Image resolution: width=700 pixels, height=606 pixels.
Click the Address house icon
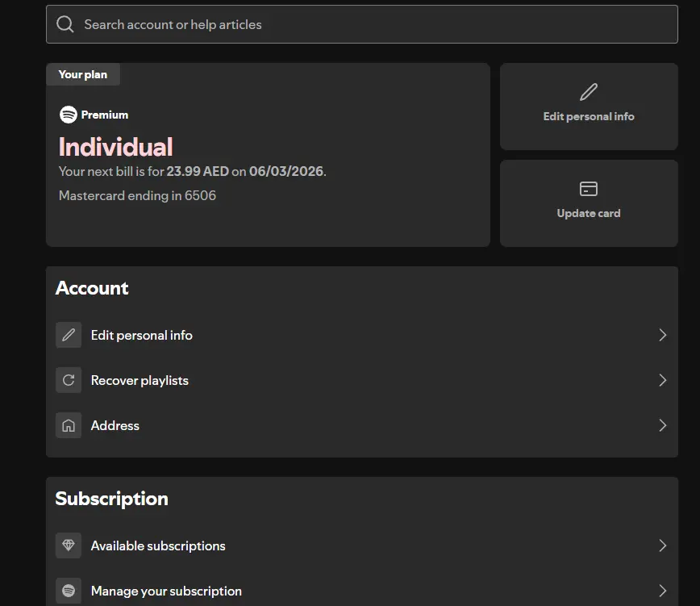click(x=69, y=425)
